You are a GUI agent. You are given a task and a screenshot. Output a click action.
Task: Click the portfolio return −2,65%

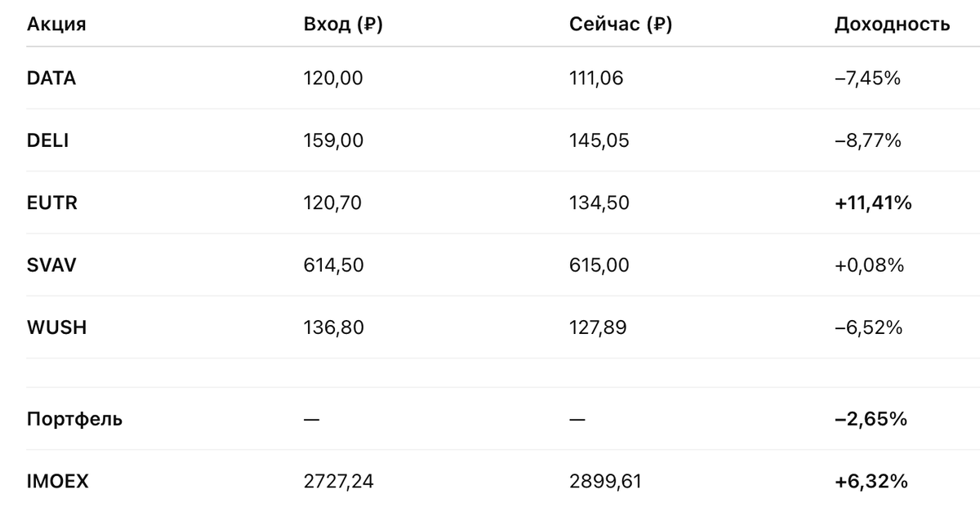click(871, 420)
